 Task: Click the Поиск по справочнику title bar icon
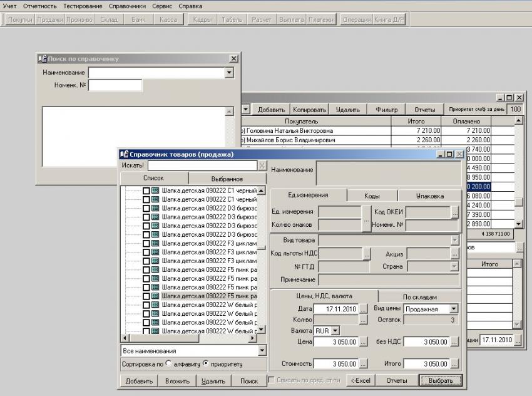click(43, 59)
